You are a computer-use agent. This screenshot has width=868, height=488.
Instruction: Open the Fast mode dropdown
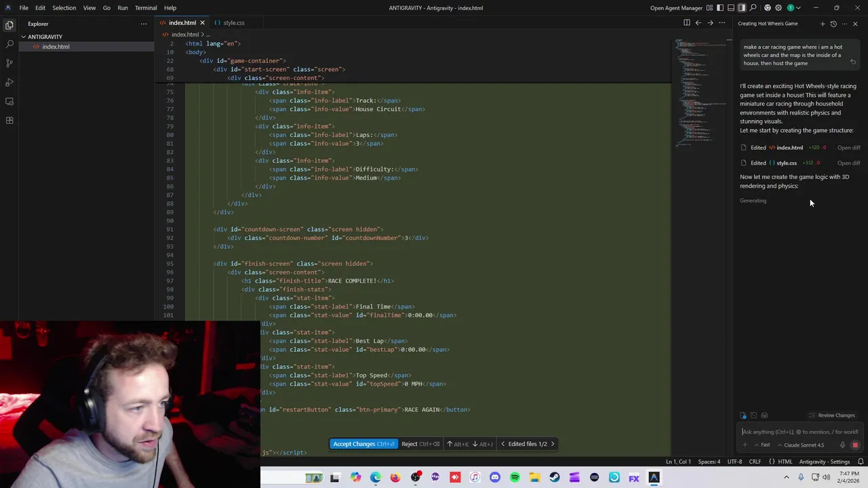tap(762, 445)
